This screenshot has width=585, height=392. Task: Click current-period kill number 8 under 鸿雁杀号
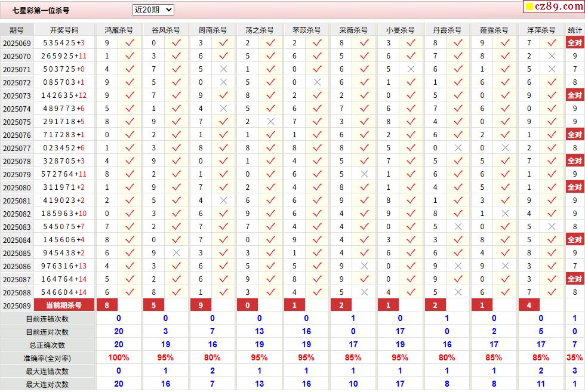(x=107, y=305)
